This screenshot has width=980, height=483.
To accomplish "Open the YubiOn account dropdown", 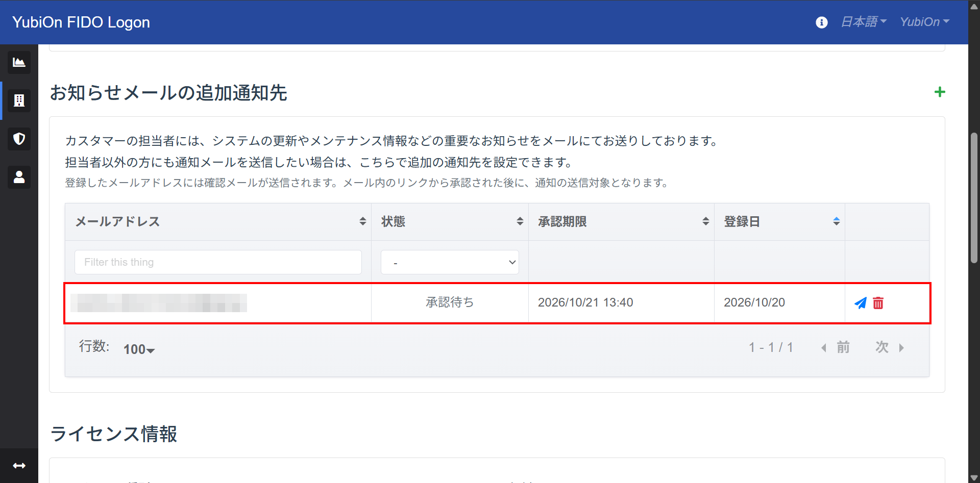I will 924,22.
